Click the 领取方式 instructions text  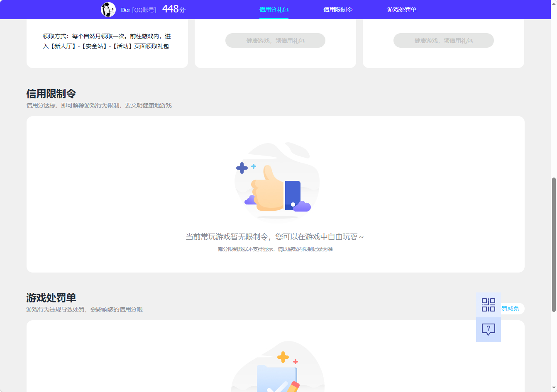point(107,41)
